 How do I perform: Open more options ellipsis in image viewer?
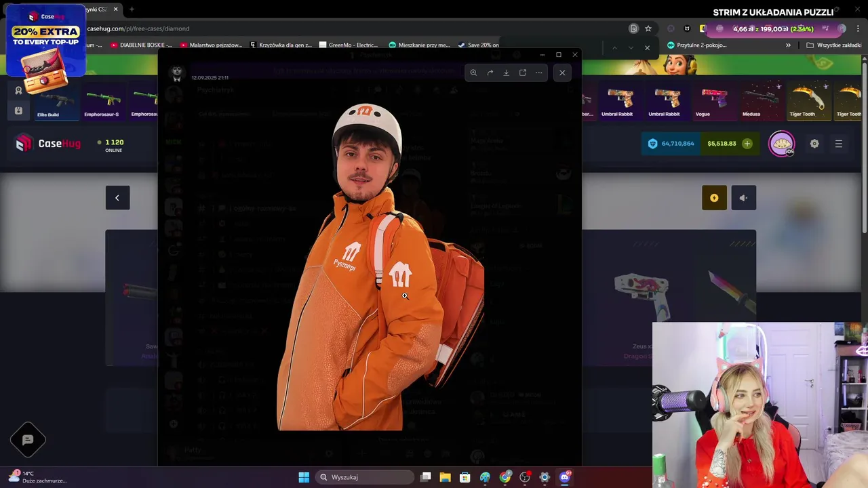pos(538,73)
